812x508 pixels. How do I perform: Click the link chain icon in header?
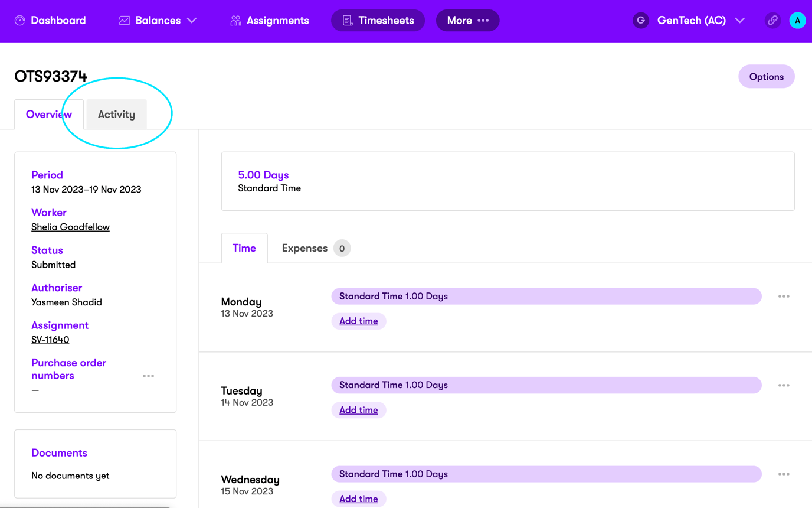coord(772,21)
